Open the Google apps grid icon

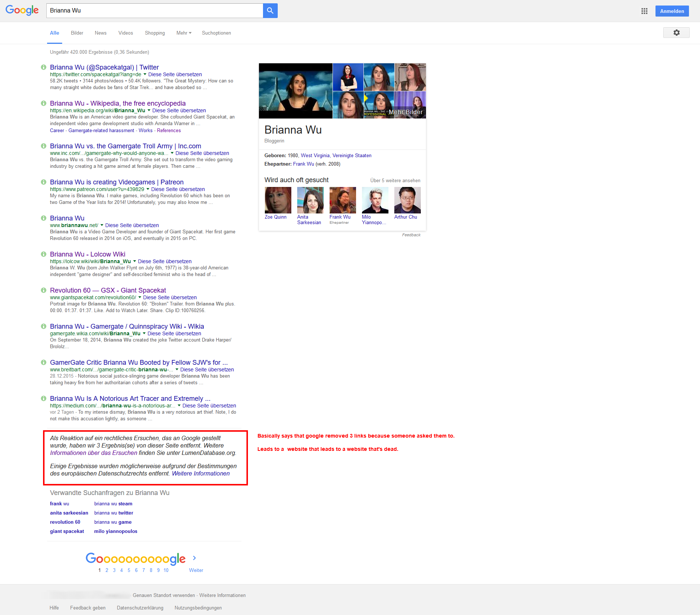(x=644, y=11)
